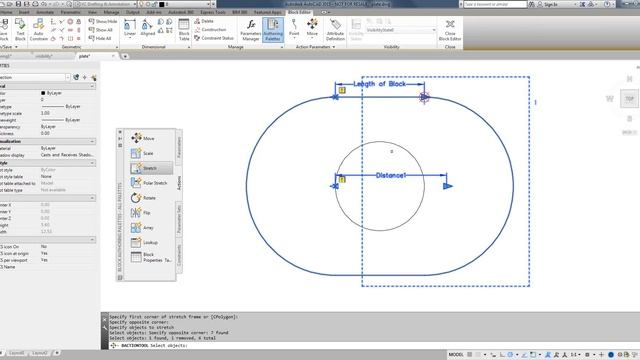Click Delete constraints in Manage panel
Screen dimensions: 640x360
pos(204,21)
